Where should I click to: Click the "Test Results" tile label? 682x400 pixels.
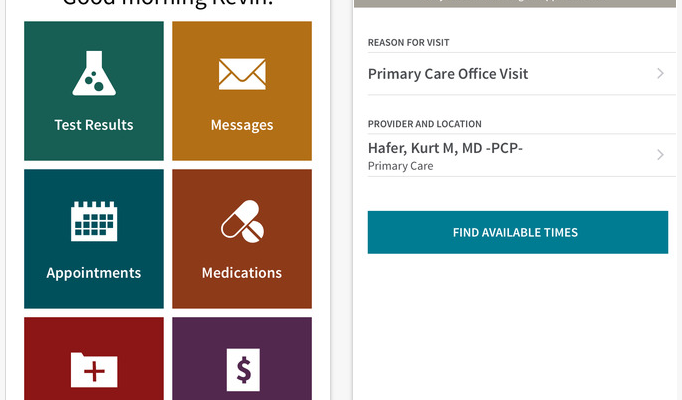click(x=94, y=125)
